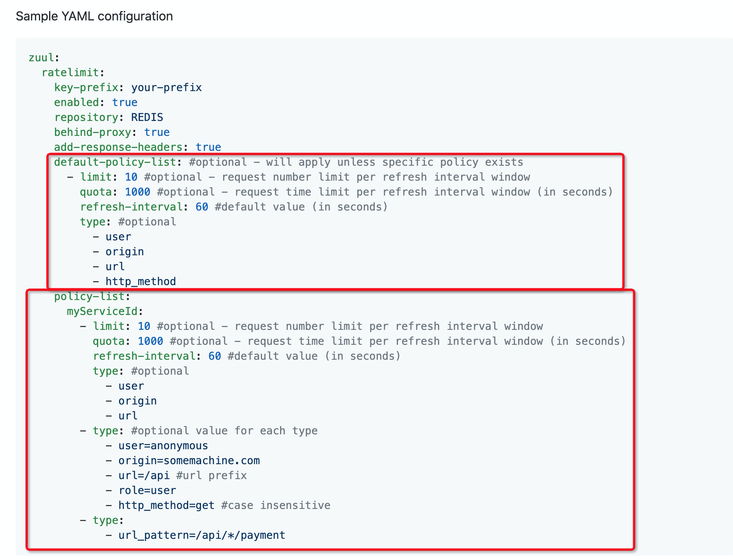The width and height of the screenshot is (733, 560).
Task: Click the behind-proxy key
Action: (92, 132)
